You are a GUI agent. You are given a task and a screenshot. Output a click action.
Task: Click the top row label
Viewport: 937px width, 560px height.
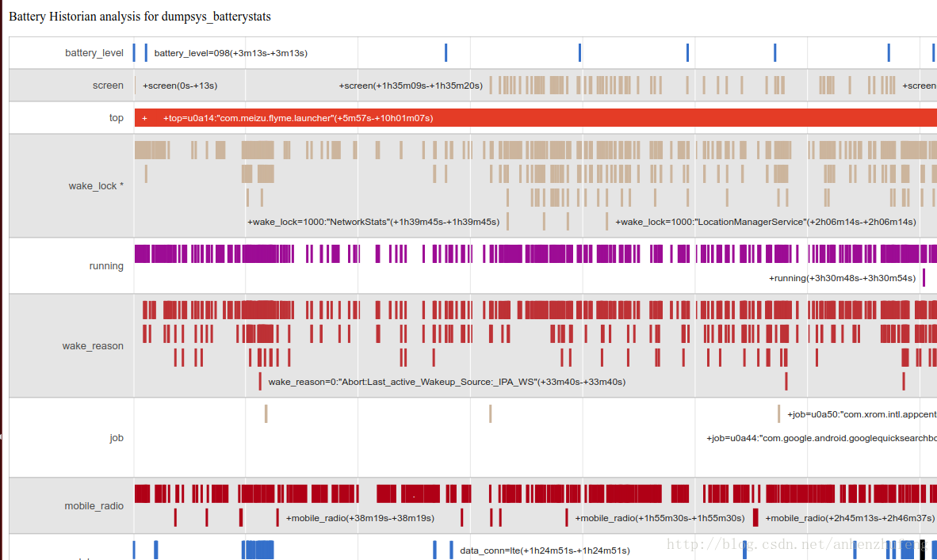click(x=116, y=118)
